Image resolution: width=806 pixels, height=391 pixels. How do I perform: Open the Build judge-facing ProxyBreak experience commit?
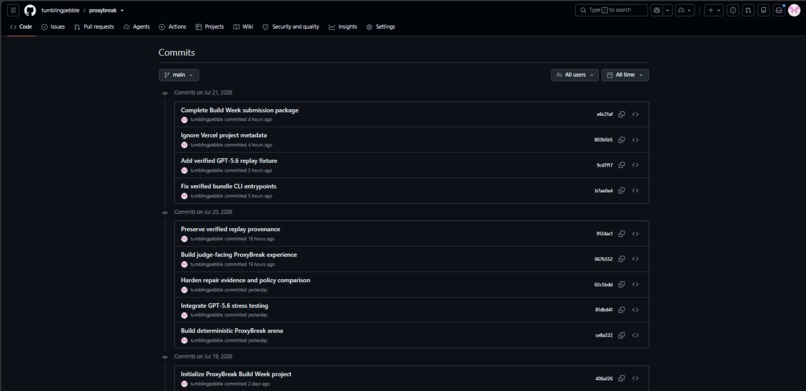point(239,254)
